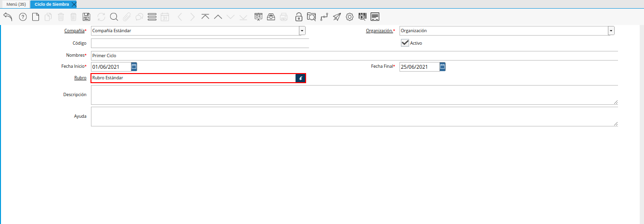
Task: Open the find record magnifier icon
Action: pos(114,17)
